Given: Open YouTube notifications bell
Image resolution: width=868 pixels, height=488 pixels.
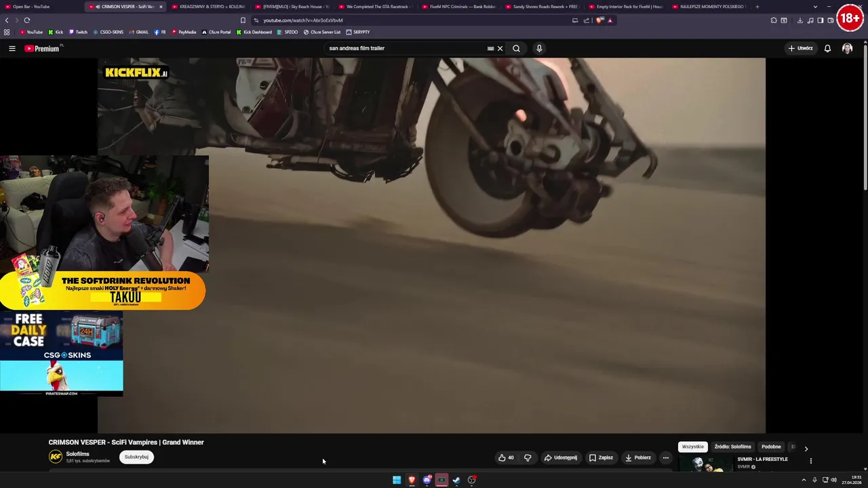Looking at the screenshot, I should pos(827,48).
